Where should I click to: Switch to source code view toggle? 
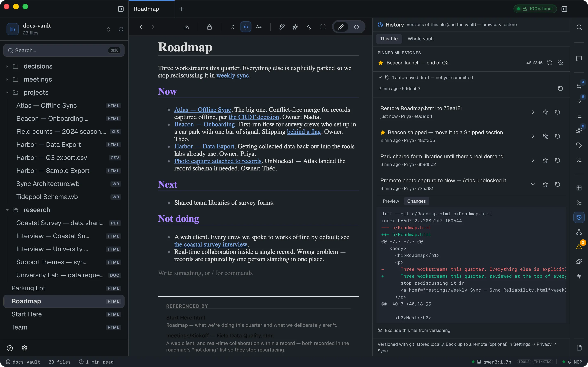click(356, 27)
